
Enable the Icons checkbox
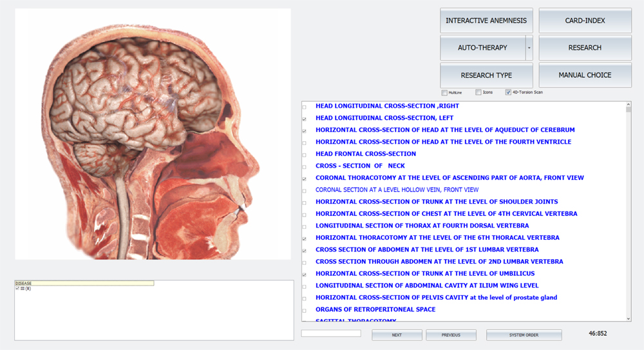[478, 93]
